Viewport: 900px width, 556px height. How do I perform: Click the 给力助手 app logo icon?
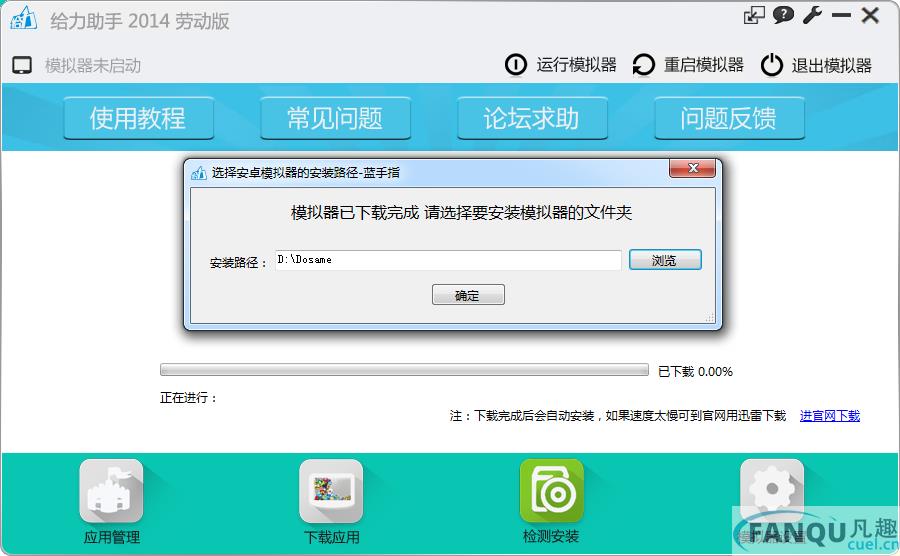pos(24,18)
